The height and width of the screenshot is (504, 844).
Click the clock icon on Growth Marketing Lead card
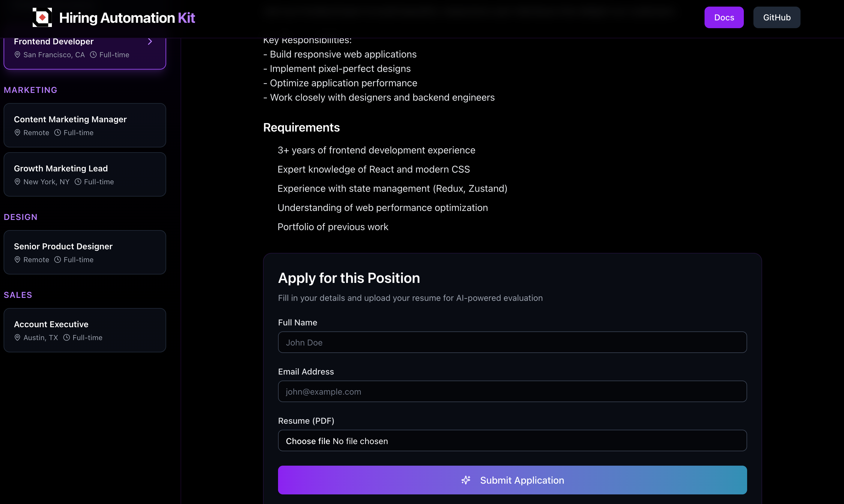tap(78, 182)
